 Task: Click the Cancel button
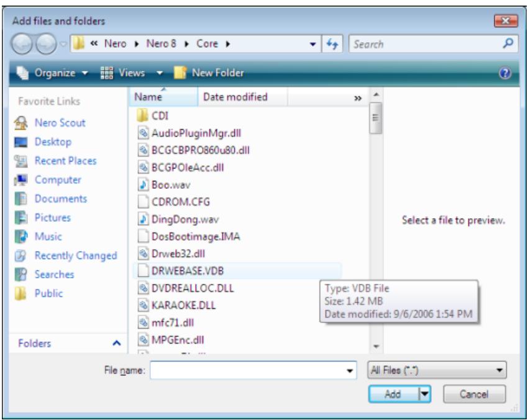(x=474, y=394)
